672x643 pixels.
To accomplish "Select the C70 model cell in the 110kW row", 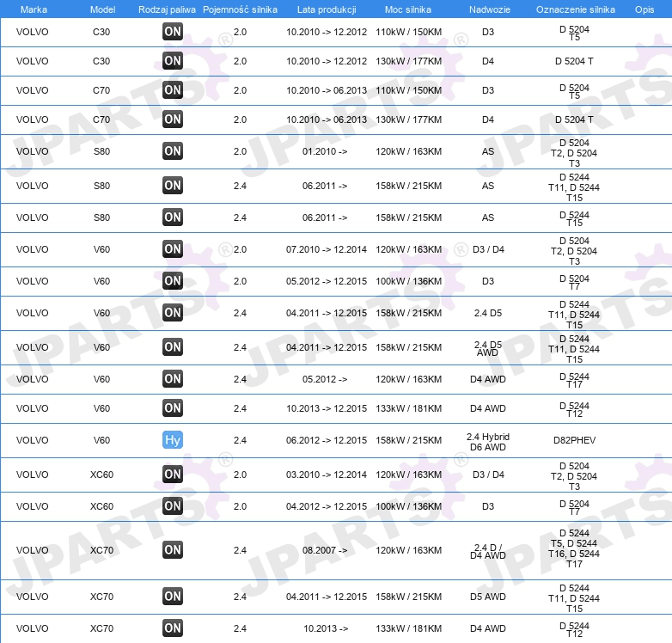I will click(101, 90).
